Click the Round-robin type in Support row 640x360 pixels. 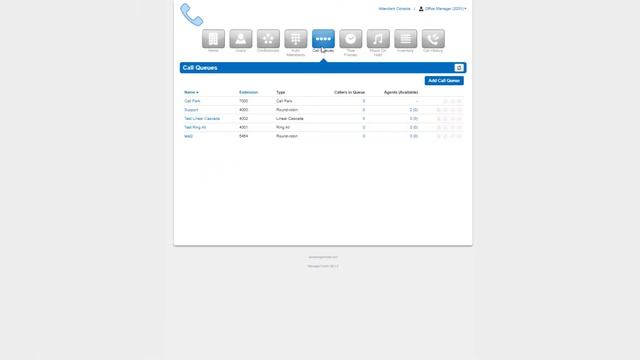[287, 110]
